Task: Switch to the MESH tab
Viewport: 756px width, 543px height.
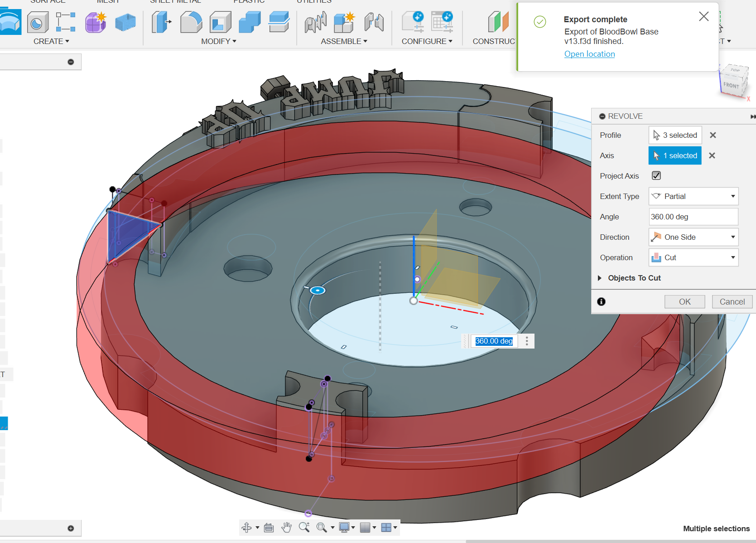Action: (108, 1)
